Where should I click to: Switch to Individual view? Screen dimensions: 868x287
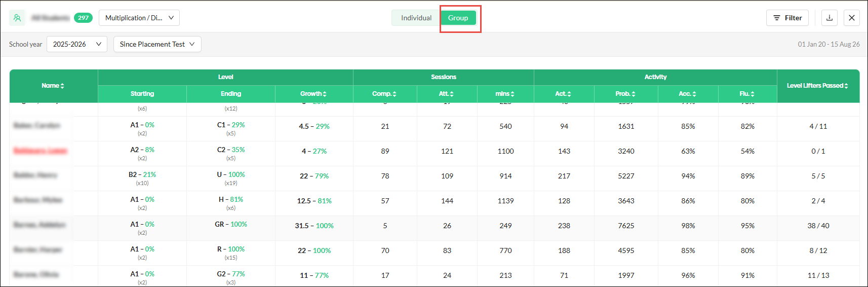click(416, 18)
